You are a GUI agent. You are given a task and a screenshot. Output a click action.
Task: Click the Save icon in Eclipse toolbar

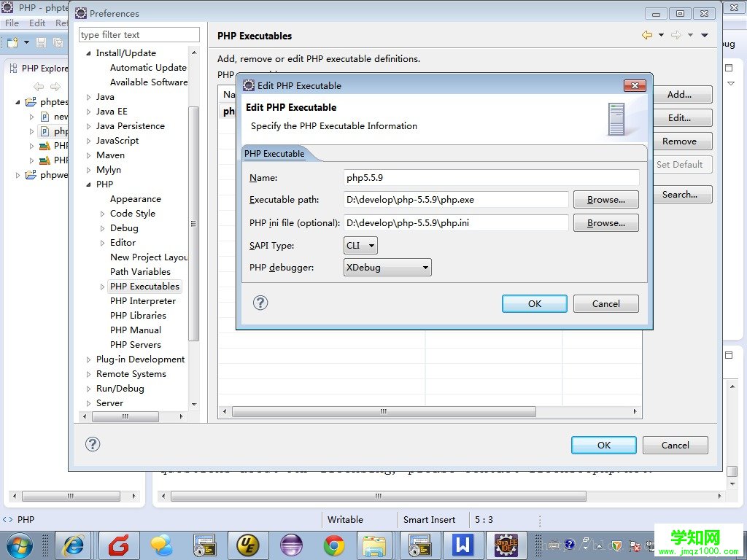tap(41, 43)
